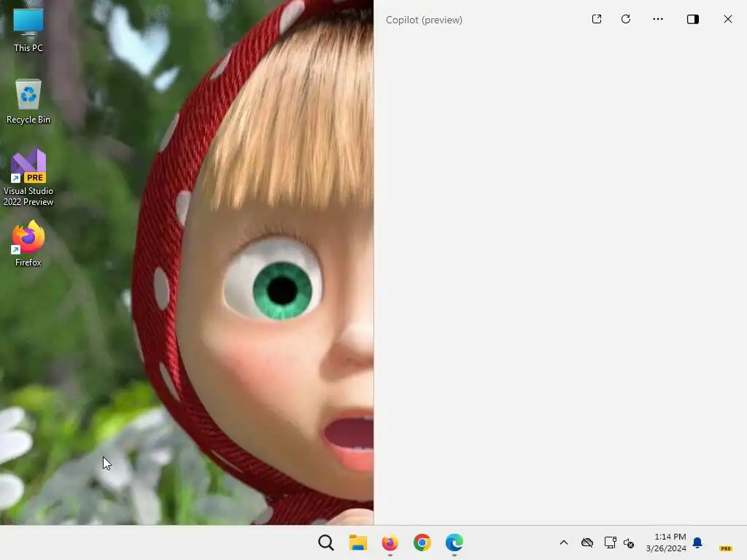The width and height of the screenshot is (747, 560).
Task: Refresh the Copilot pane
Action: click(626, 19)
